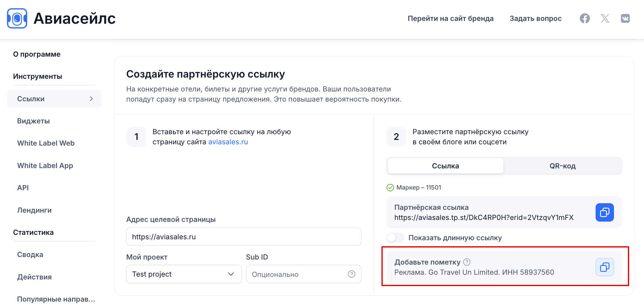The width and height of the screenshot is (644, 307).
Task: Open Действия statistics page
Action: 34,277
